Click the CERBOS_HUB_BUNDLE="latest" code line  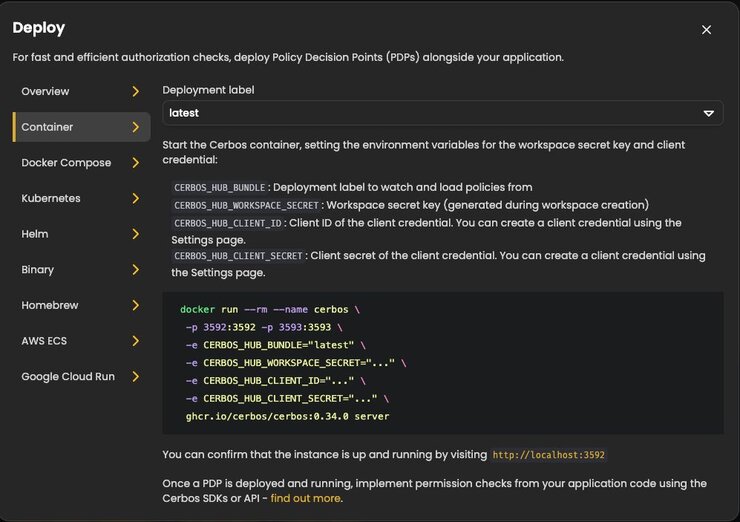click(x=276, y=345)
